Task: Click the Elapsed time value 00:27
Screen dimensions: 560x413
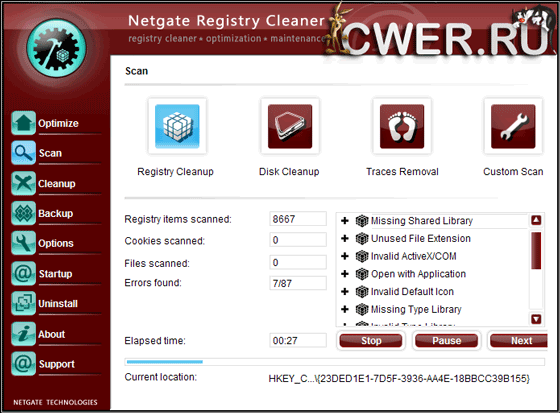Action: (x=298, y=340)
